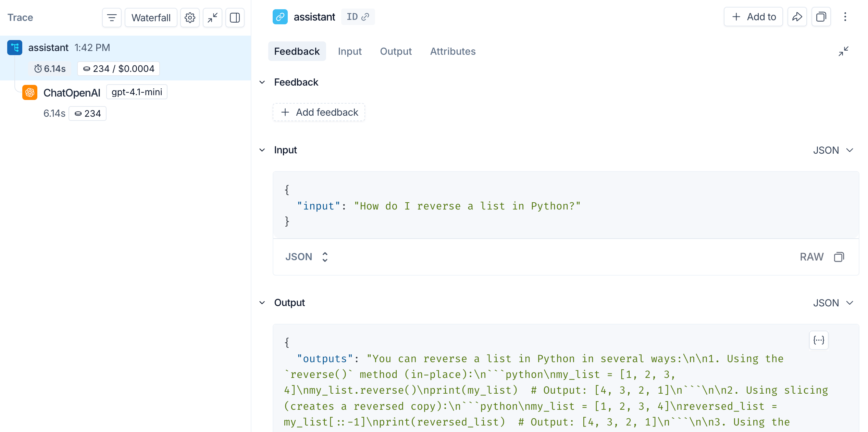Share this run
This screenshot has width=868, height=432.
pyautogui.click(x=797, y=17)
